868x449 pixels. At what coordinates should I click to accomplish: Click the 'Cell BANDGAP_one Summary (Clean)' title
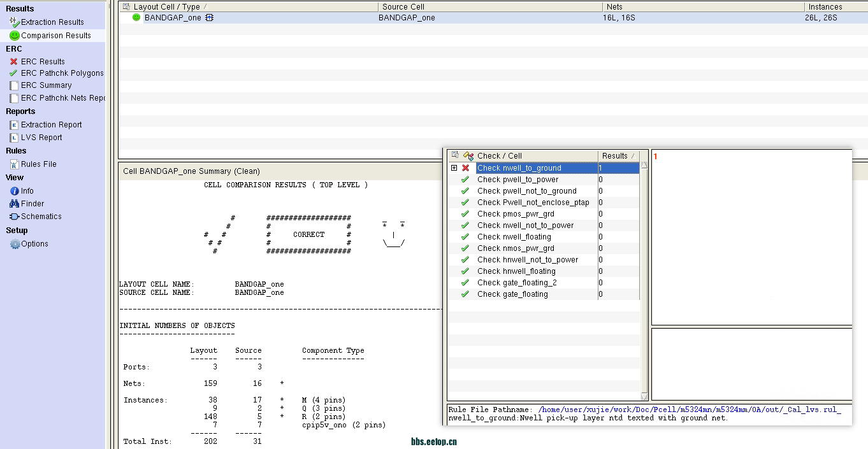tap(191, 171)
